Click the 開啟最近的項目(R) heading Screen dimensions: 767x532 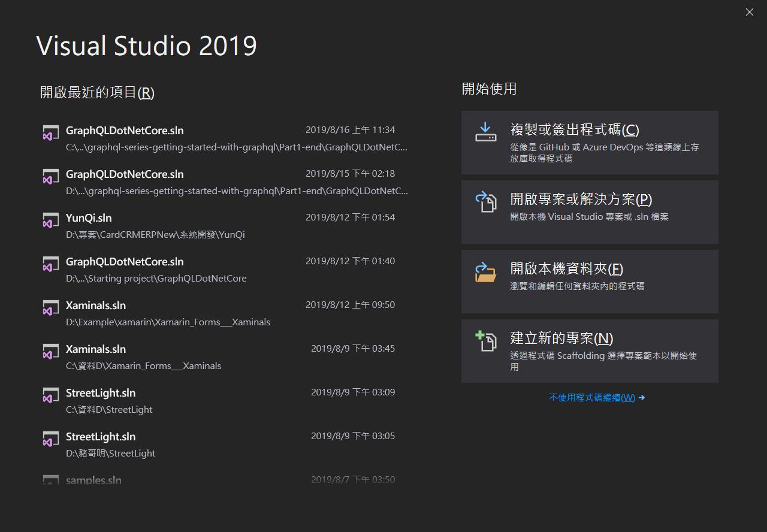97,92
